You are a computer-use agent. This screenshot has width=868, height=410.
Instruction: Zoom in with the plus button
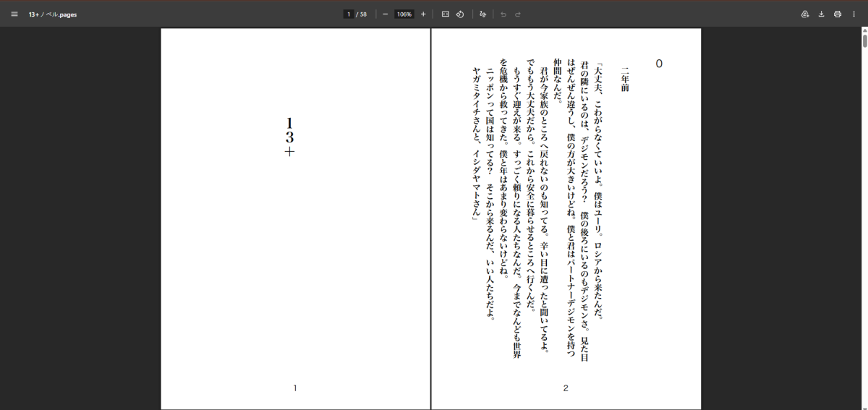pyautogui.click(x=423, y=14)
